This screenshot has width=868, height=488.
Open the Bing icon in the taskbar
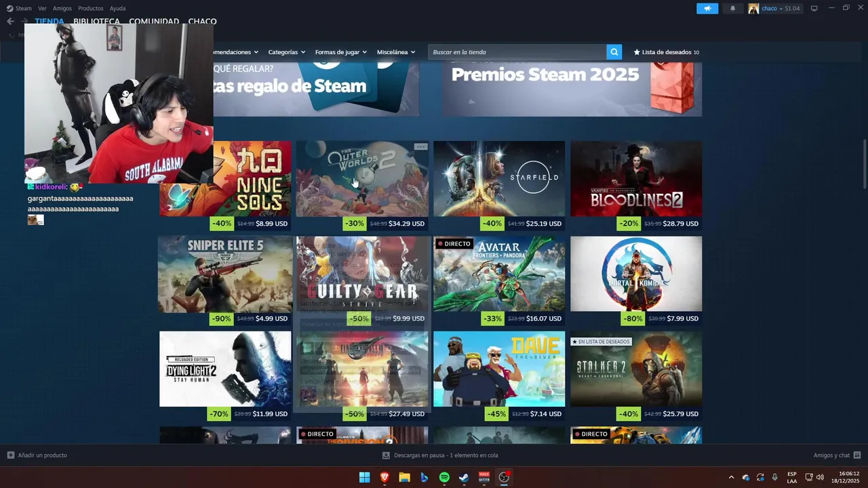[424, 477]
